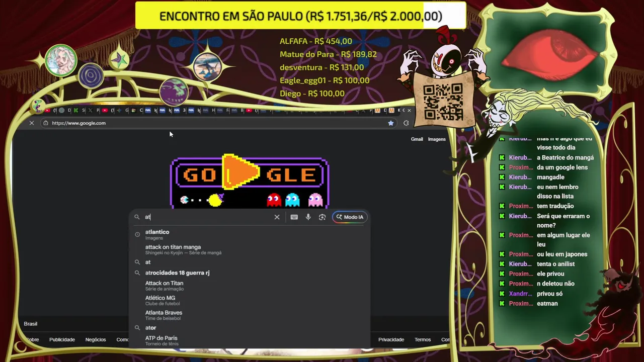
Task: Click the chat message 'mangadle'
Action: pos(550,177)
